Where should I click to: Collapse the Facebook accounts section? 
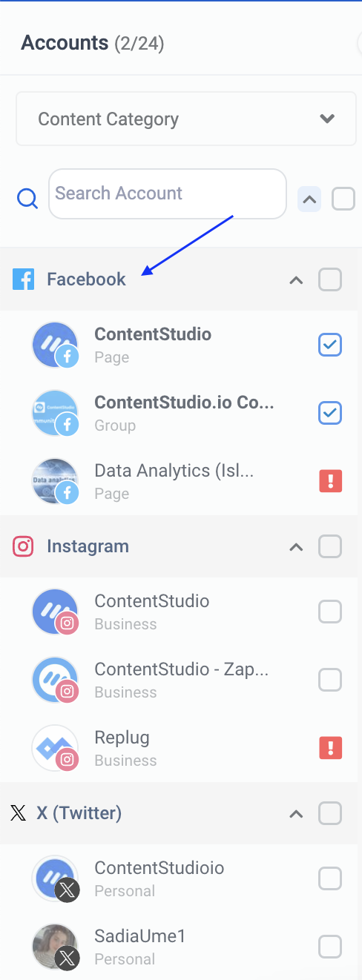point(296,280)
